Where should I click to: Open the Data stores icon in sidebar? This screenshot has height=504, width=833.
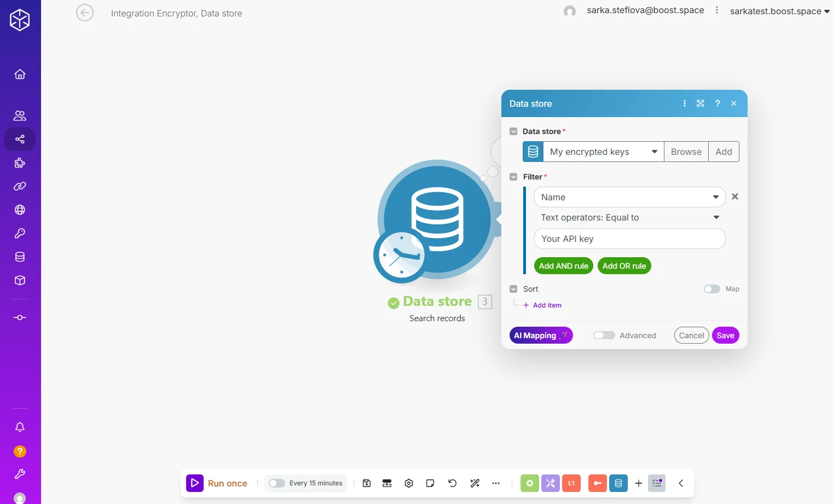click(x=20, y=257)
